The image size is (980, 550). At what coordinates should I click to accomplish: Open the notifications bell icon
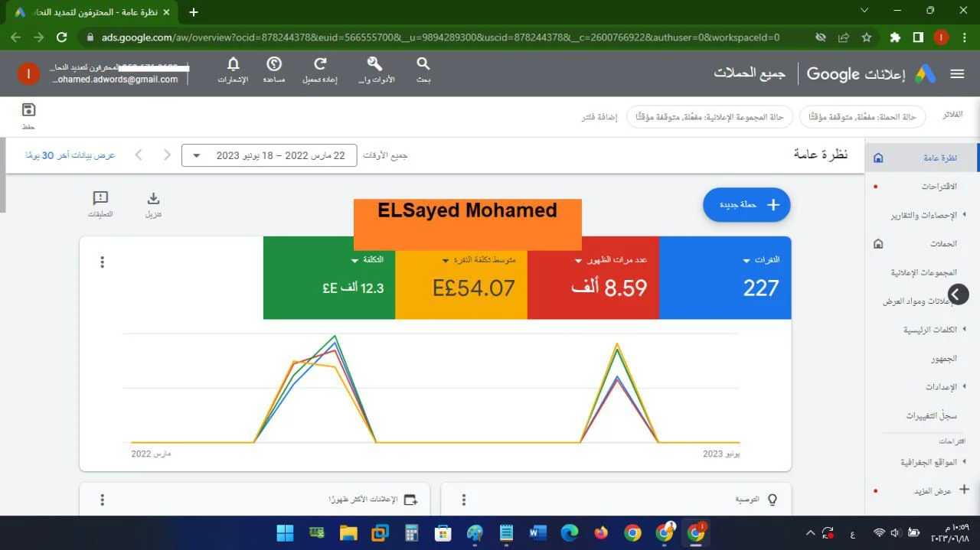tap(233, 65)
